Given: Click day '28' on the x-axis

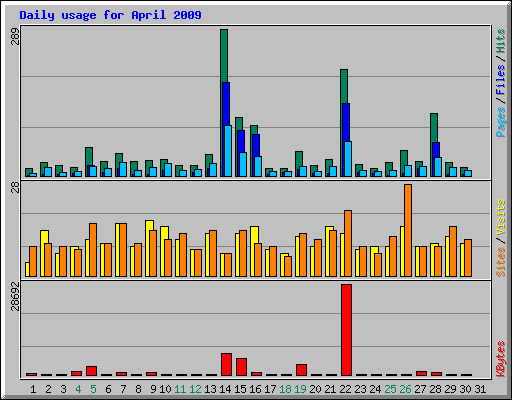Looking at the screenshot, I should tap(435, 389).
